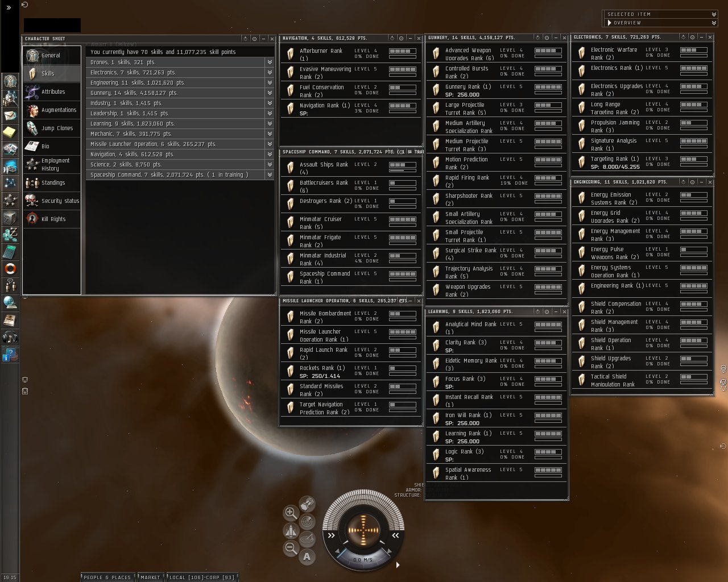Switch to the Attributes tab
Image resolution: width=728 pixels, height=582 pixels.
point(52,92)
